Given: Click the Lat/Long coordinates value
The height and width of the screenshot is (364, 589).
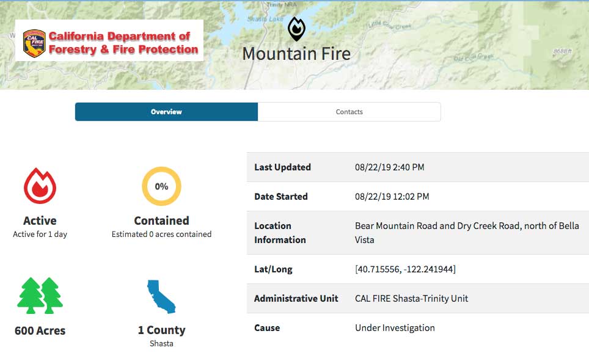Looking at the screenshot, I should coord(405,269).
